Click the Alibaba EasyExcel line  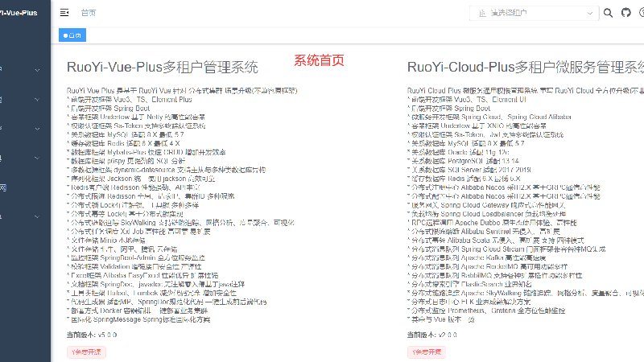point(142,275)
